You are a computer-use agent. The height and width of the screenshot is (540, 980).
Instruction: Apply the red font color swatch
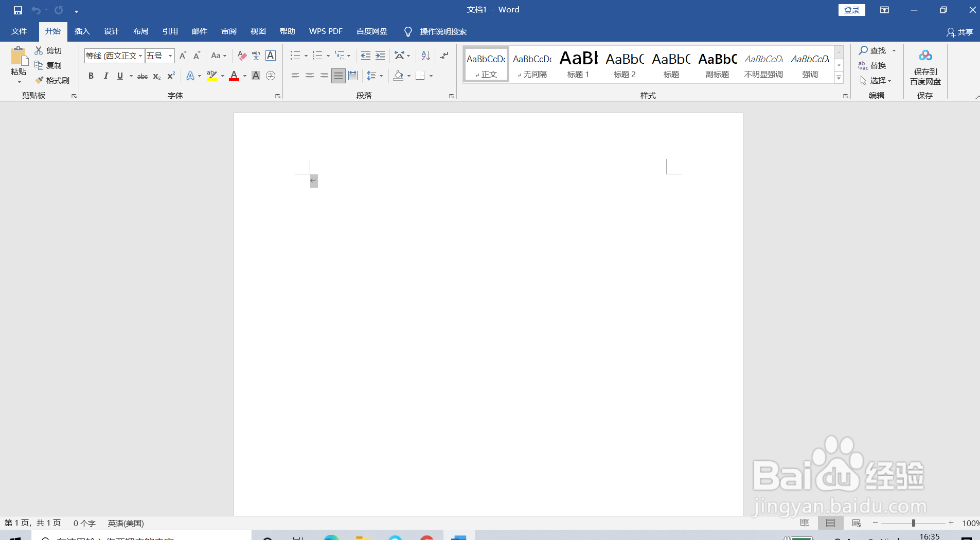tap(234, 76)
